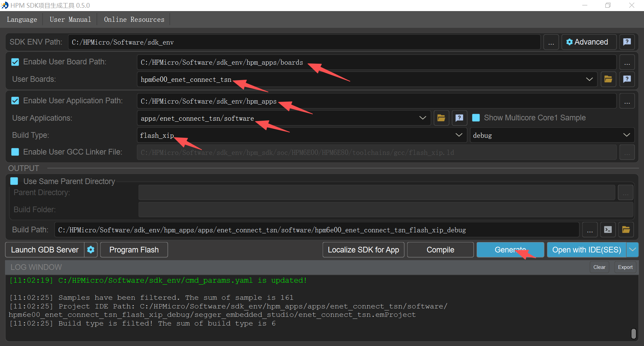Click Localize SDK for App

pos(363,250)
